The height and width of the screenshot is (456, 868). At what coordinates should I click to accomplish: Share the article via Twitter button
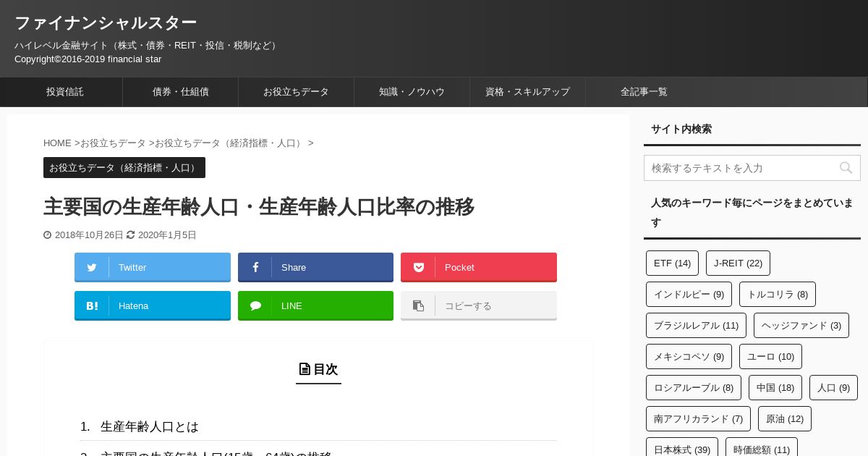coord(153,267)
